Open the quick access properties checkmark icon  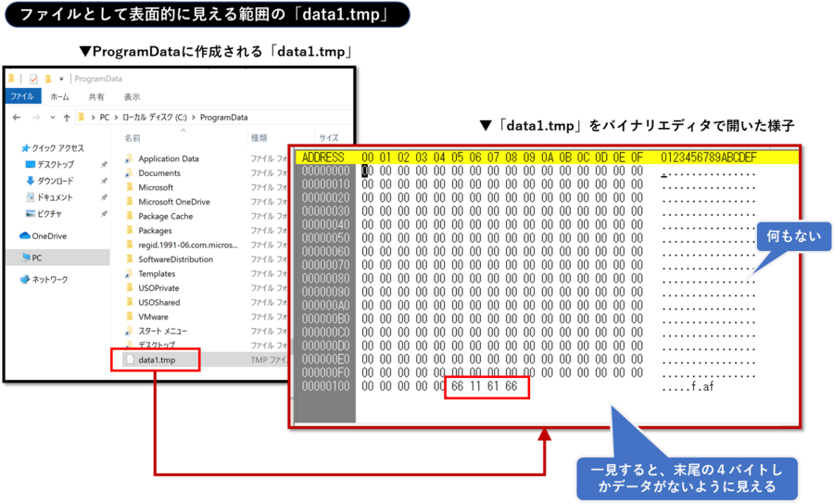pos(33,79)
